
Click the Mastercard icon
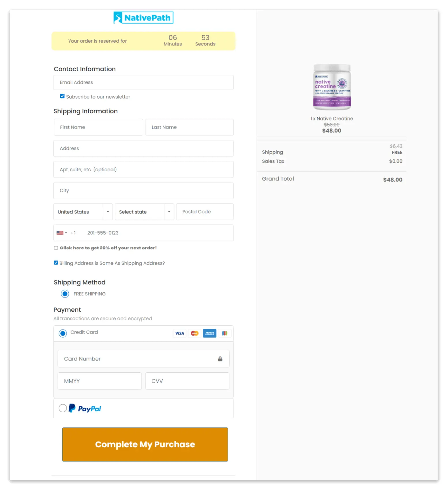coord(195,333)
